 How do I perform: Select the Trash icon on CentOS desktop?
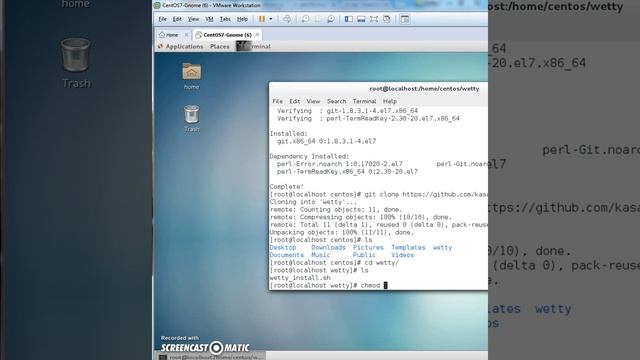tap(191, 118)
